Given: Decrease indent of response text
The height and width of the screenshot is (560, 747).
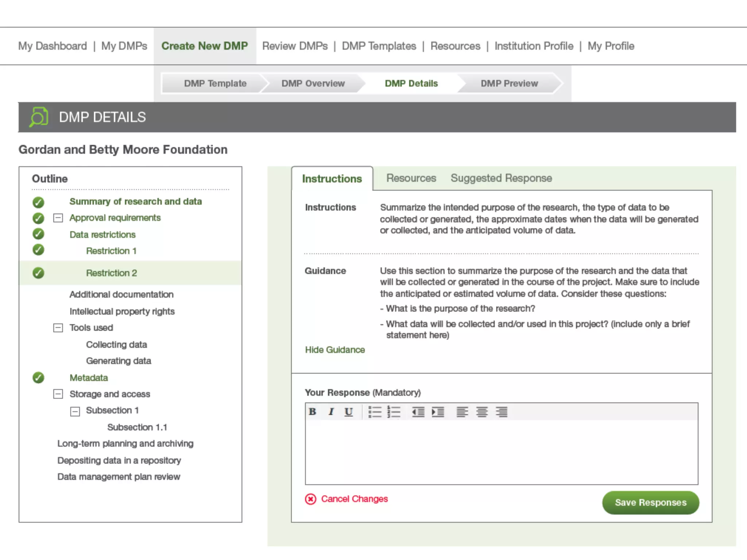Looking at the screenshot, I should pyautogui.click(x=418, y=412).
